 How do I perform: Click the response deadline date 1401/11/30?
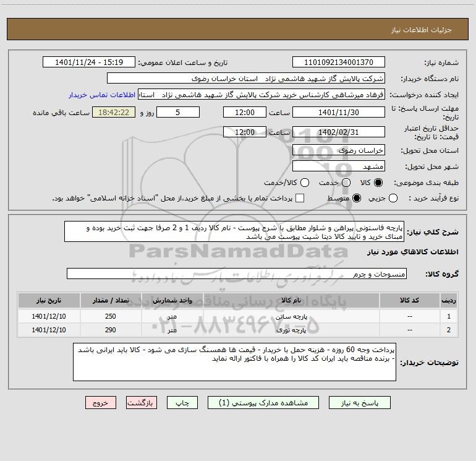(339, 112)
